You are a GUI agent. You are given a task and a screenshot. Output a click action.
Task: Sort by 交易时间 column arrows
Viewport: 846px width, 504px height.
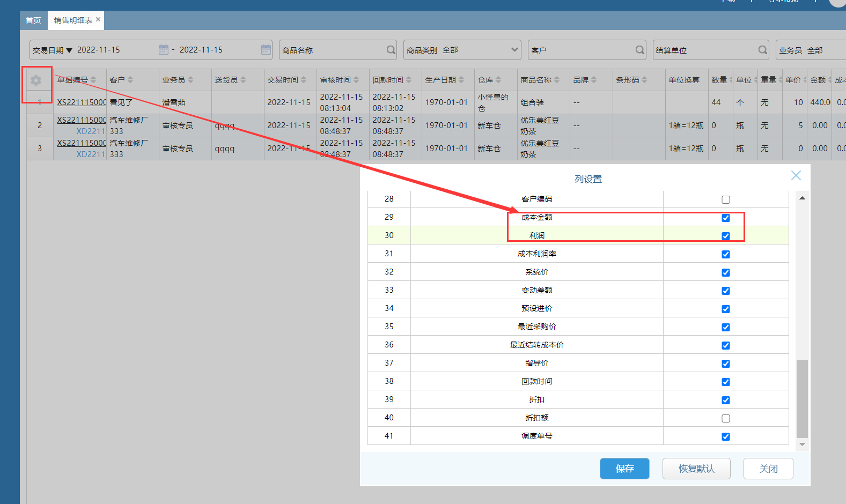click(304, 80)
